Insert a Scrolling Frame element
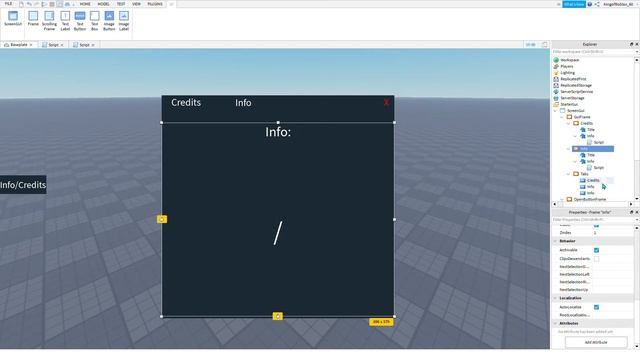The width and height of the screenshot is (640, 360). pos(49,20)
